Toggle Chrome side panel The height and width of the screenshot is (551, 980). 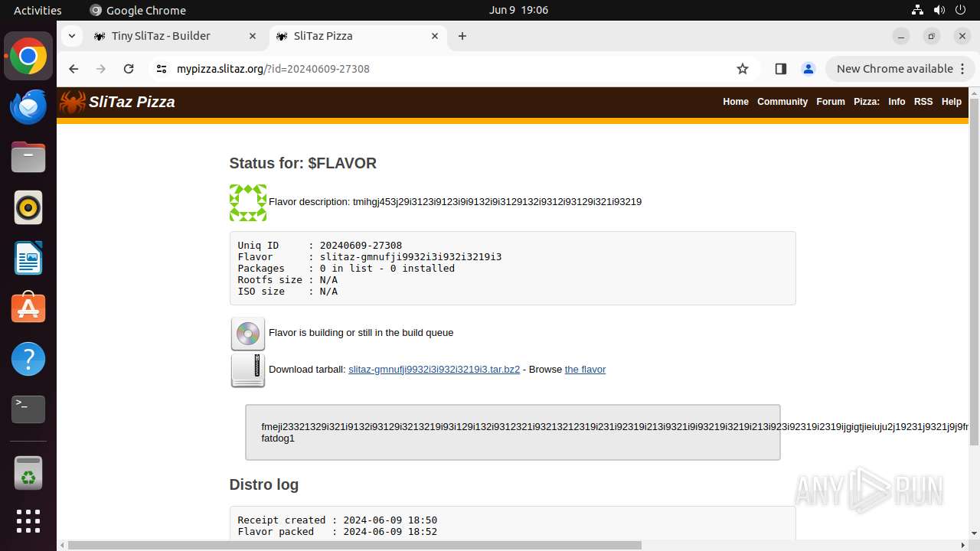click(780, 69)
